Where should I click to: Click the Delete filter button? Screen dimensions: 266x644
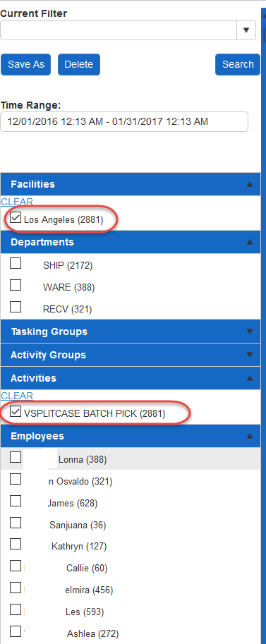coord(78,64)
